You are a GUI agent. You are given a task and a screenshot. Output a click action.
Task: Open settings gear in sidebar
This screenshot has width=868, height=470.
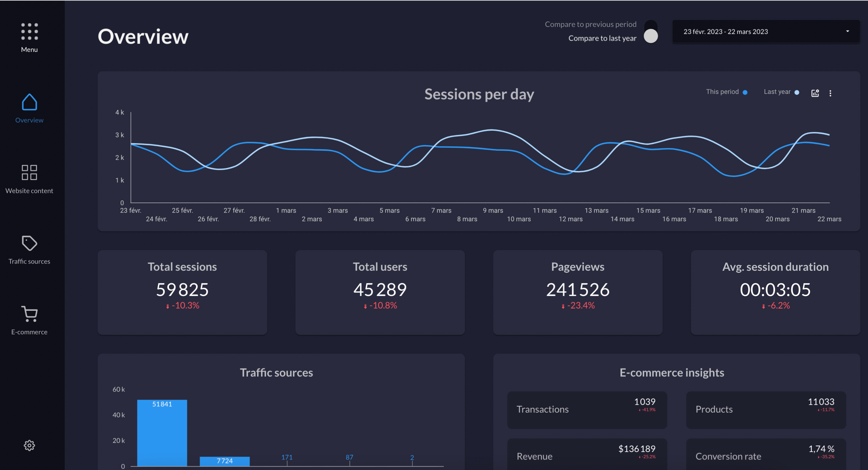(29, 445)
